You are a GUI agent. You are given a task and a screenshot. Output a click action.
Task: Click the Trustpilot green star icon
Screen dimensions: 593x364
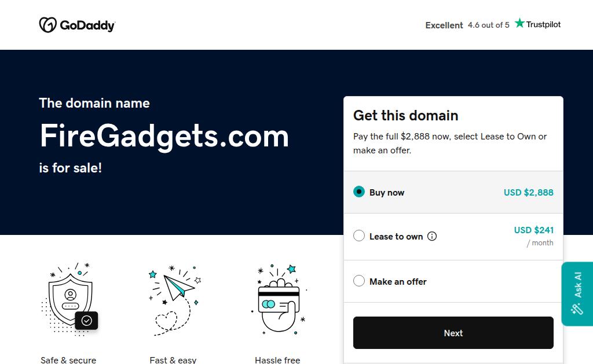click(x=519, y=23)
